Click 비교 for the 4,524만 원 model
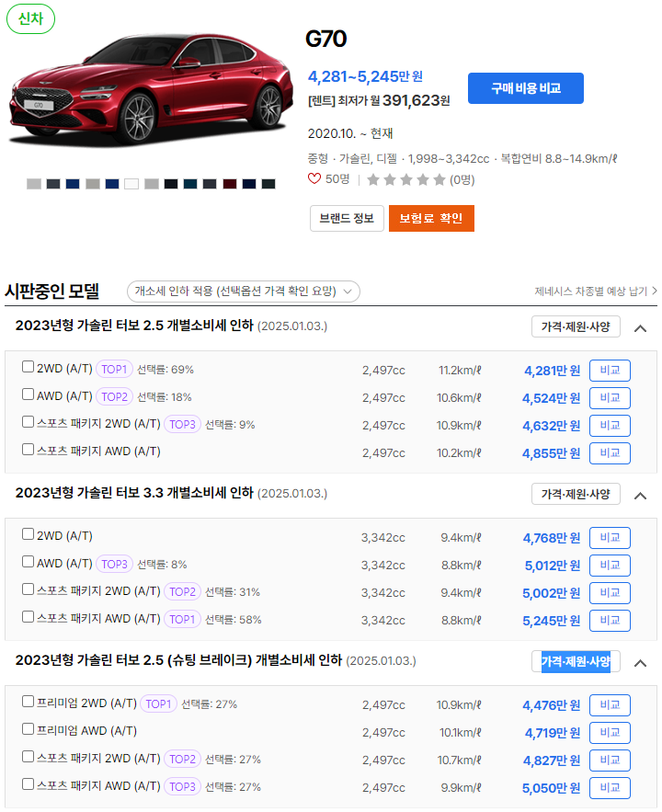 (x=610, y=398)
